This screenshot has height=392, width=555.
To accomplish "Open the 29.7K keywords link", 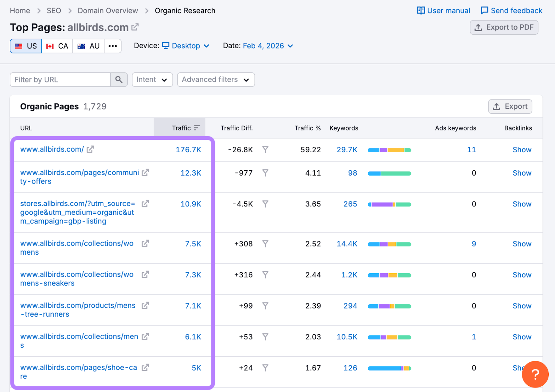I will coord(347,150).
